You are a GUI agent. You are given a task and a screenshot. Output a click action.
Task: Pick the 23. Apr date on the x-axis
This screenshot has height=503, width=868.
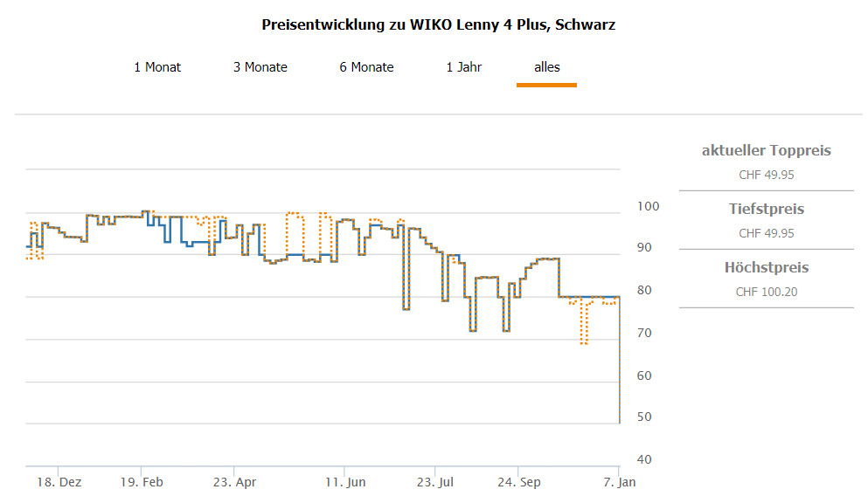coord(234,482)
